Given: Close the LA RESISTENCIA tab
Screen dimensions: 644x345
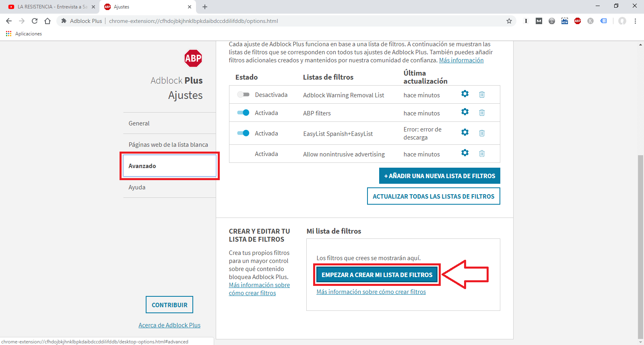Looking at the screenshot, I should 93,7.
